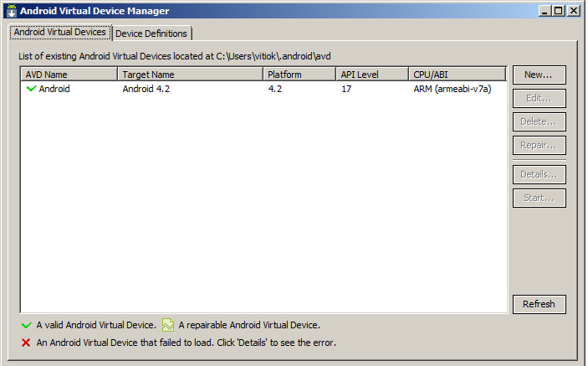
Task: Sort by Target Name column header
Action: click(x=191, y=75)
